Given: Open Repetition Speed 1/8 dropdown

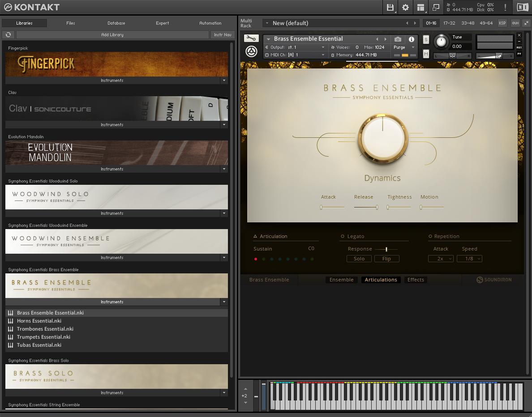Looking at the screenshot, I should pos(469,259).
